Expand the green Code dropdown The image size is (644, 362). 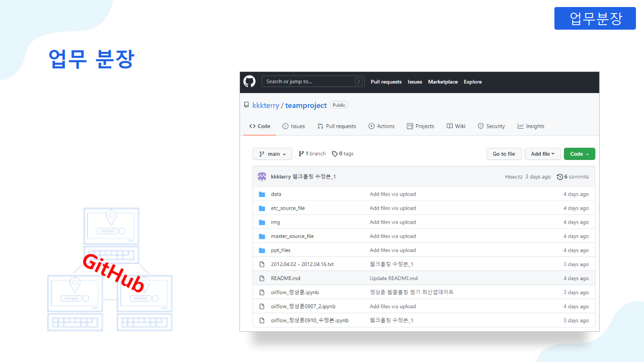(579, 154)
